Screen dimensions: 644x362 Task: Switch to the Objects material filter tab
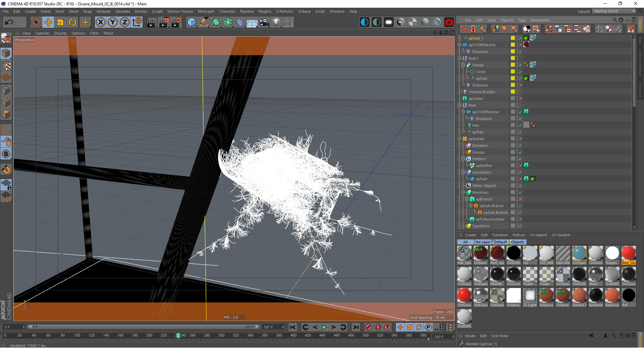pos(518,242)
